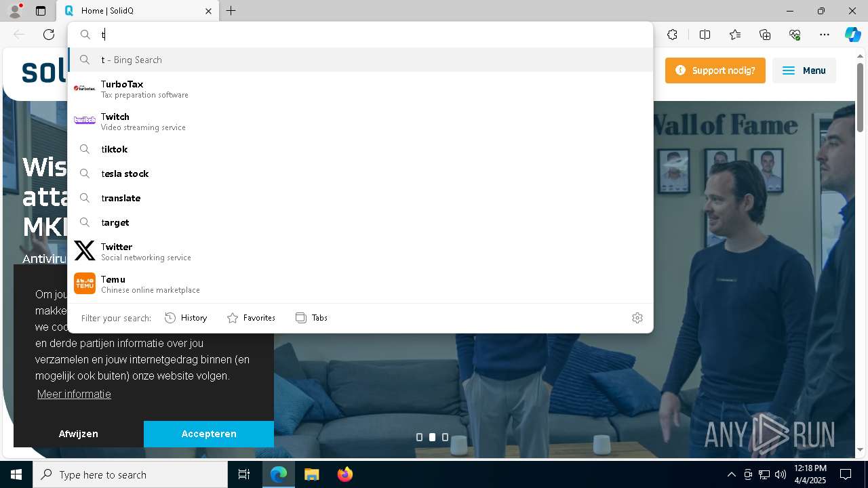The width and height of the screenshot is (868, 488).
Task: Open the network tray icon
Action: click(x=764, y=474)
